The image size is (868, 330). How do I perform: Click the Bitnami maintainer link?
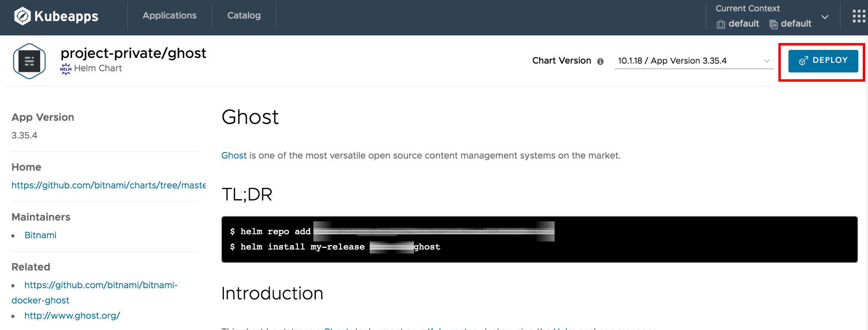40,235
